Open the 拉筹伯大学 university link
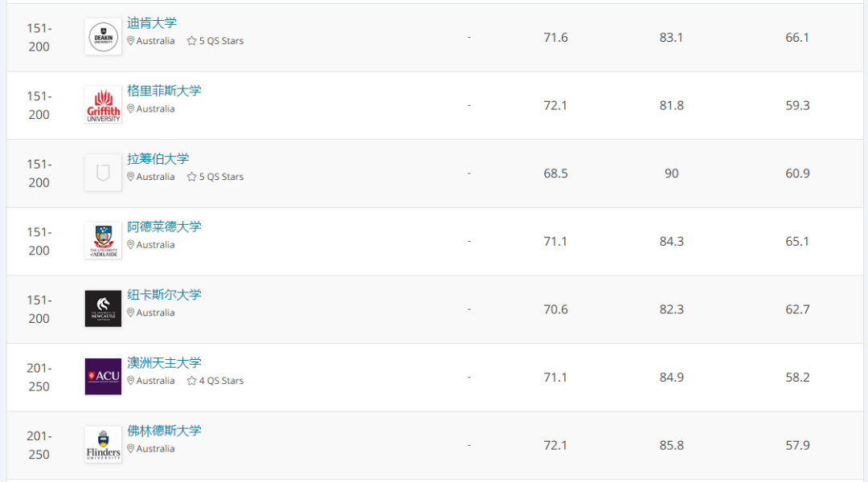Image resolution: width=868 pixels, height=482 pixels. click(158, 159)
